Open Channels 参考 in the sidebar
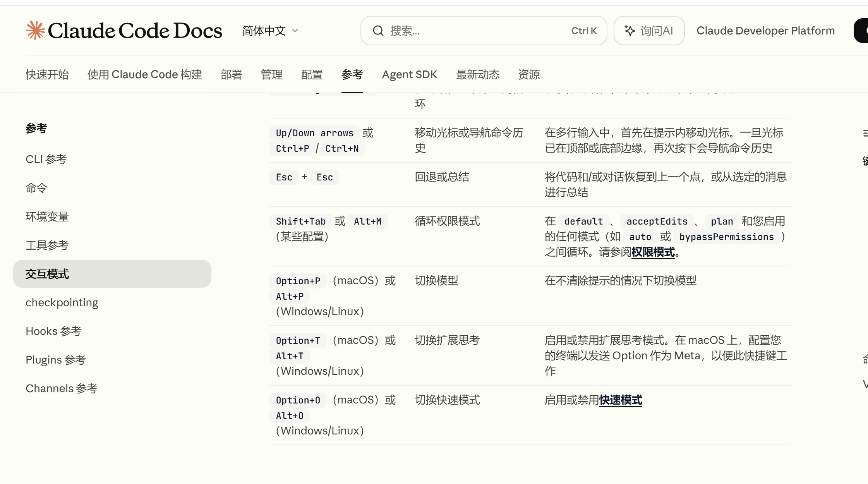868x484 pixels. [x=61, y=388]
